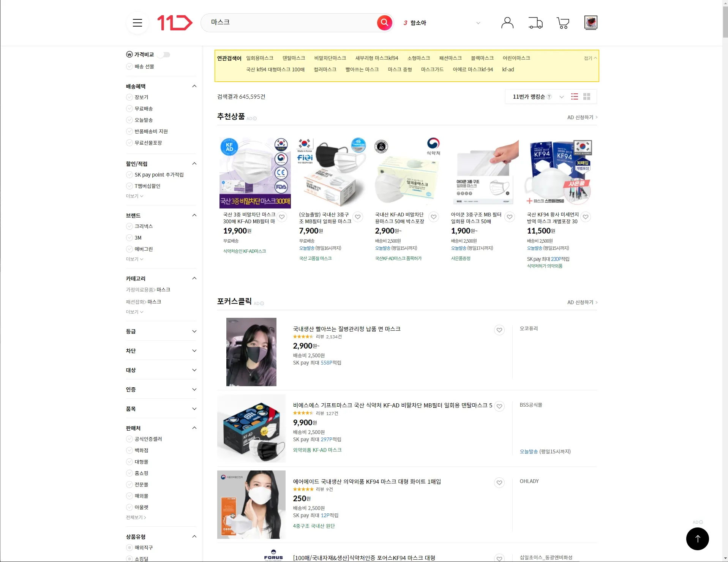Expand the 등급 filter section
The height and width of the screenshot is (562, 728).
point(194,332)
